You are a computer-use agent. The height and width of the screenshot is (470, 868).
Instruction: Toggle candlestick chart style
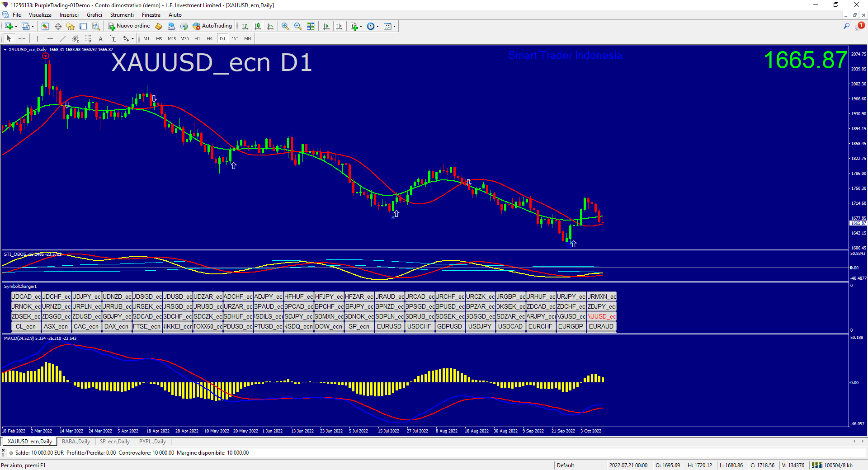[258, 26]
